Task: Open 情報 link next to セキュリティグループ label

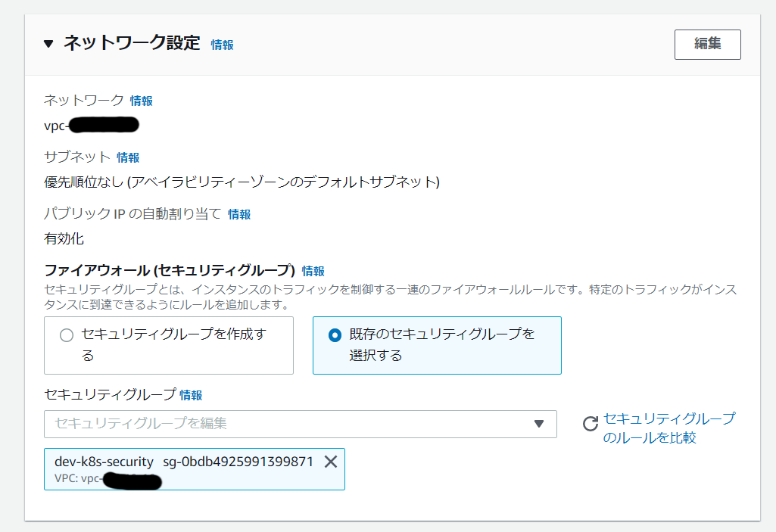Action: coord(191,395)
